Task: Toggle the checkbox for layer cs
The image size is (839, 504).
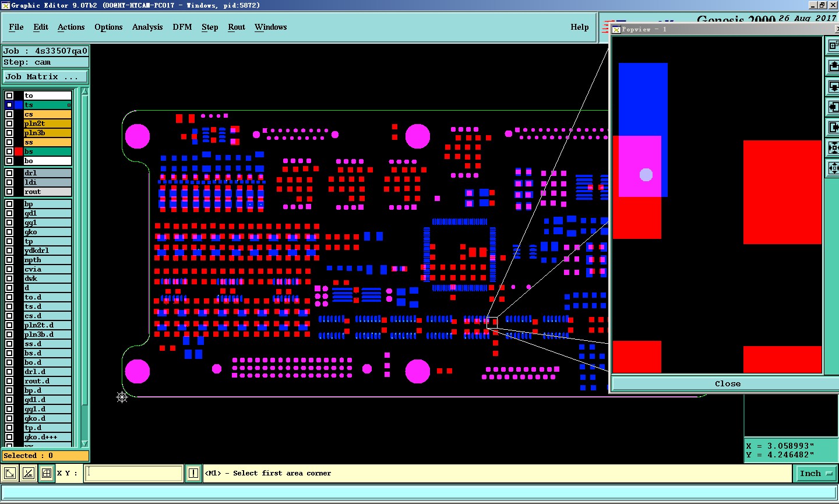Action: [x=9, y=114]
